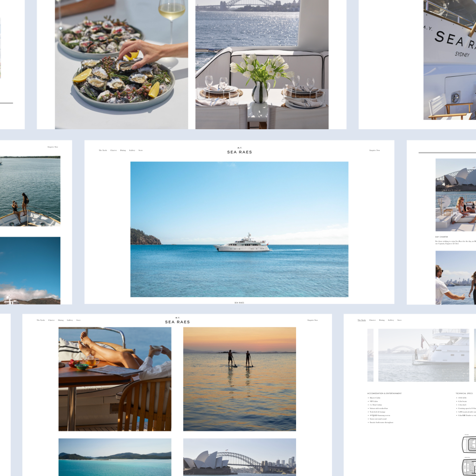Click the 'Saloon with stocked bar' list item
Image resolution: width=476 pixels, height=476 pixels.
(x=378, y=408)
